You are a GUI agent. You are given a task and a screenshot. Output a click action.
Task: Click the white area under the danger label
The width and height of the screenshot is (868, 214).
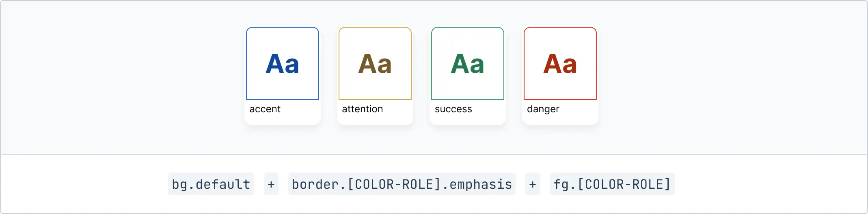[x=560, y=120]
